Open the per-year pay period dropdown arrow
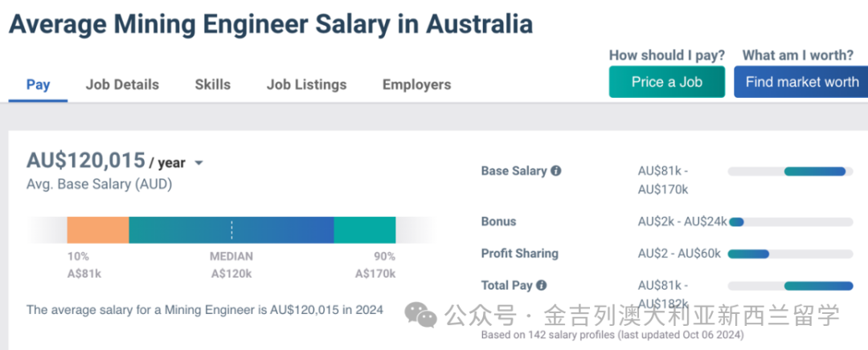This screenshot has width=868, height=350. tap(199, 163)
